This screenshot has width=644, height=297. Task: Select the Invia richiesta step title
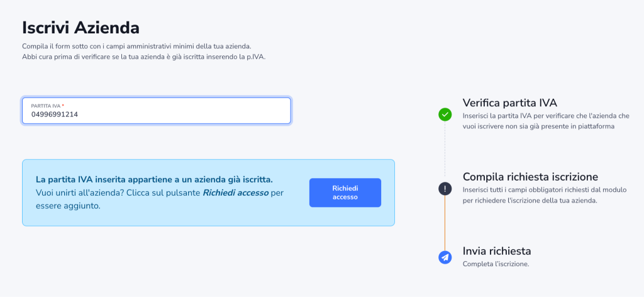click(497, 250)
